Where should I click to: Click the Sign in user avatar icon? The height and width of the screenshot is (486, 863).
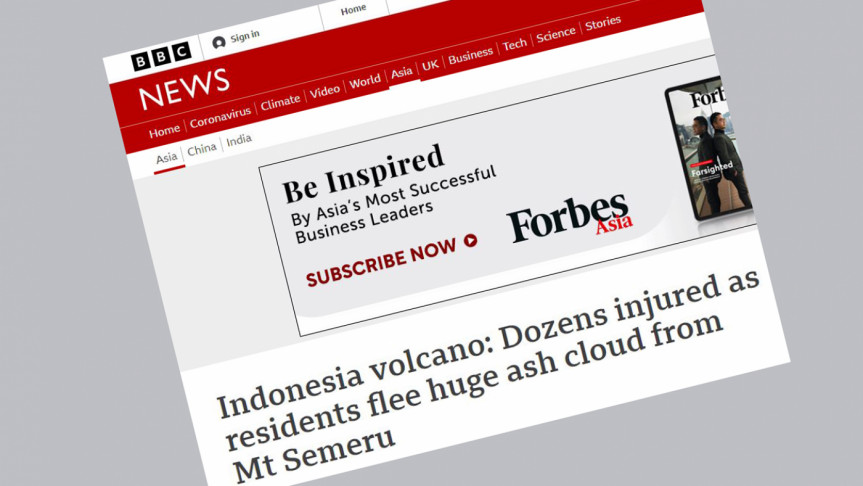(219, 42)
